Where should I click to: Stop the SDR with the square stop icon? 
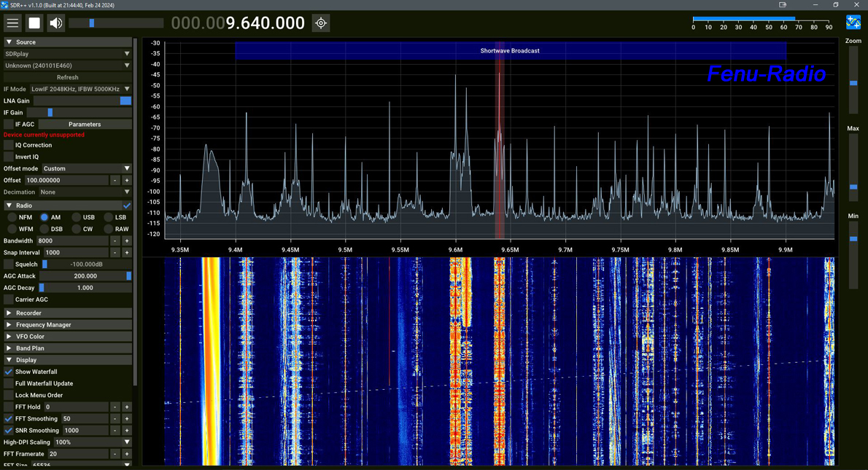34,23
